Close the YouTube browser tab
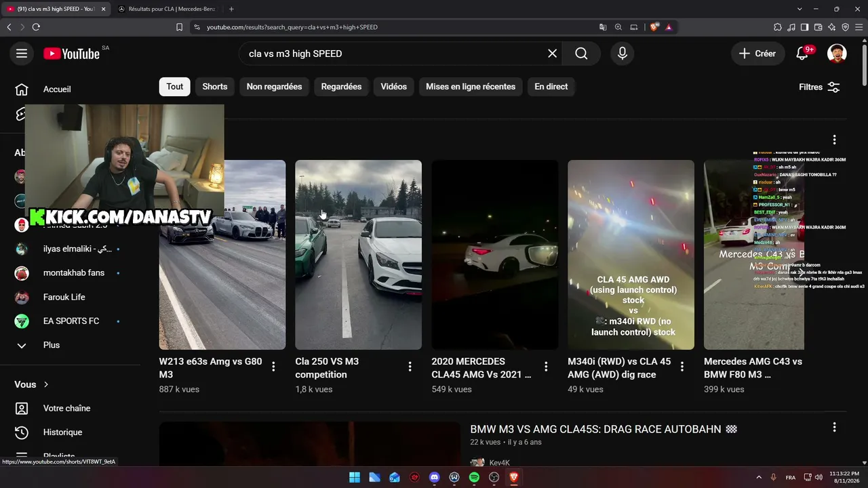This screenshot has width=868, height=488. [x=104, y=9]
